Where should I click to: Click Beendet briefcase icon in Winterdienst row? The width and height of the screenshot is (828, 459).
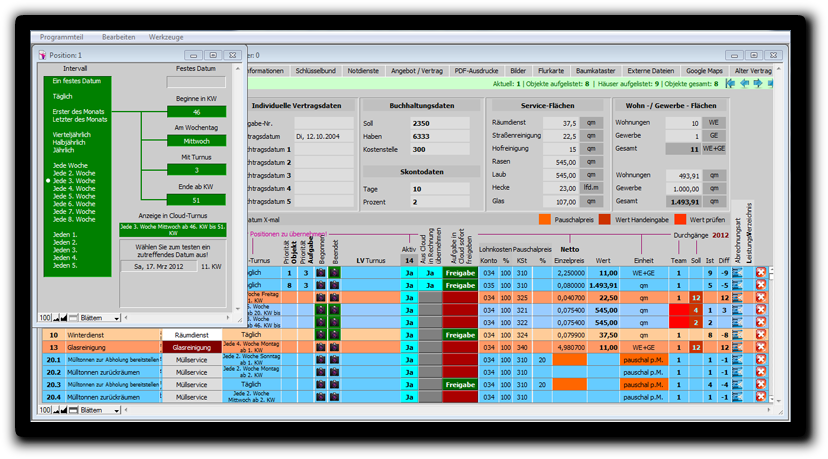[334, 335]
